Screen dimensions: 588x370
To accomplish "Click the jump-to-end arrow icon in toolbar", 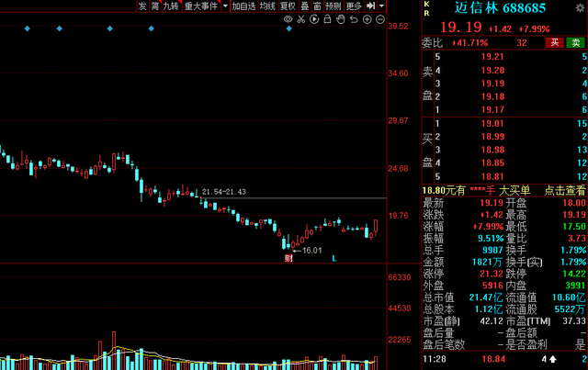I will 370,6.
